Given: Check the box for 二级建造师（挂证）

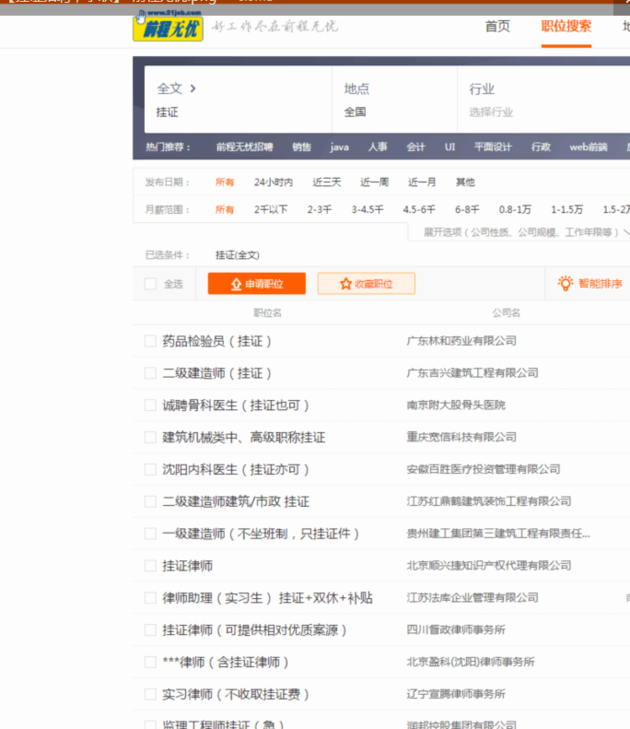Looking at the screenshot, I should tap(150, 373).
